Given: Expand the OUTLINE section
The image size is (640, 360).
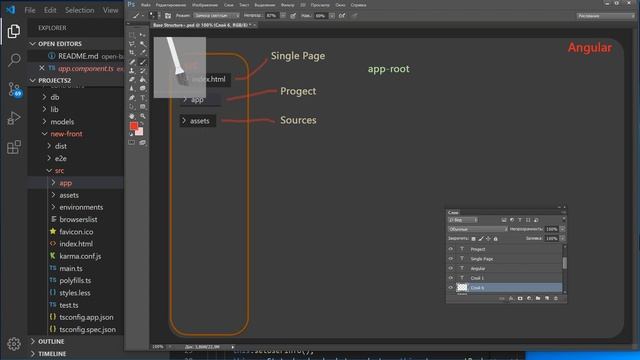Looking at the screenshot, I should pos(51,341).
